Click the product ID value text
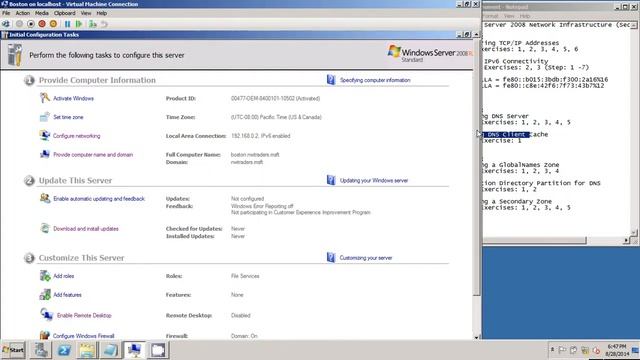This screenshot has height=360, width=640. point(276,98)
